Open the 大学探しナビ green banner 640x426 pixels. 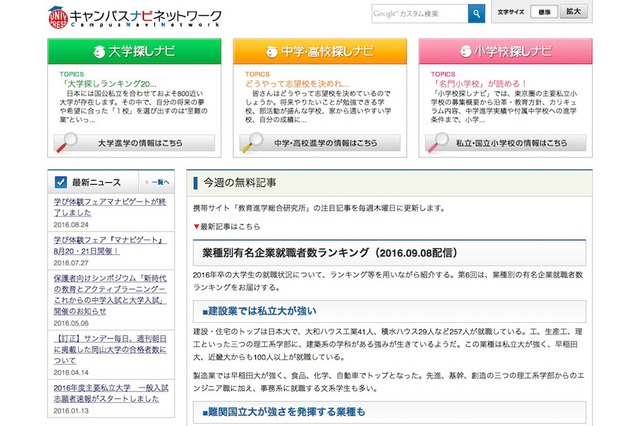point(134,51)
